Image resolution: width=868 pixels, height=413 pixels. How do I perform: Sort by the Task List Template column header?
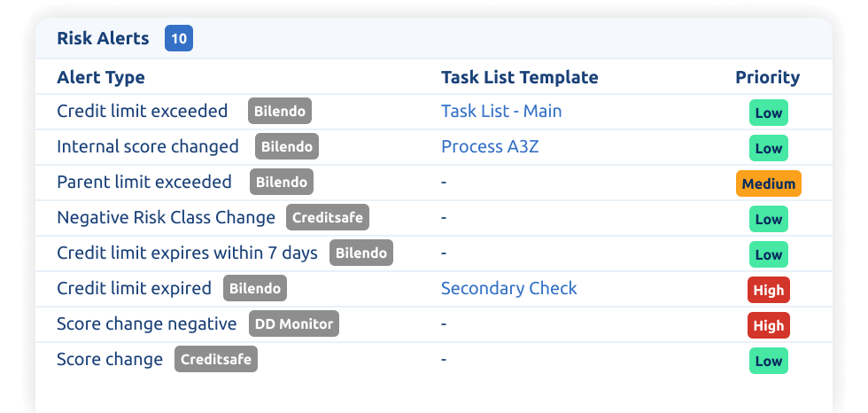click(x=519, y=77)
